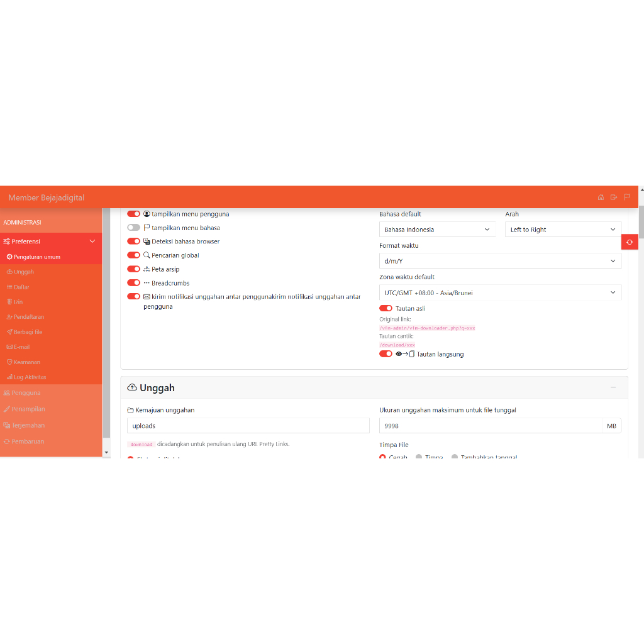Image resolution: width=644 pixels, height=644 pixels.
Task: Toggle tampilkan menu pengguna switch
Action: (x=133, y=214)
